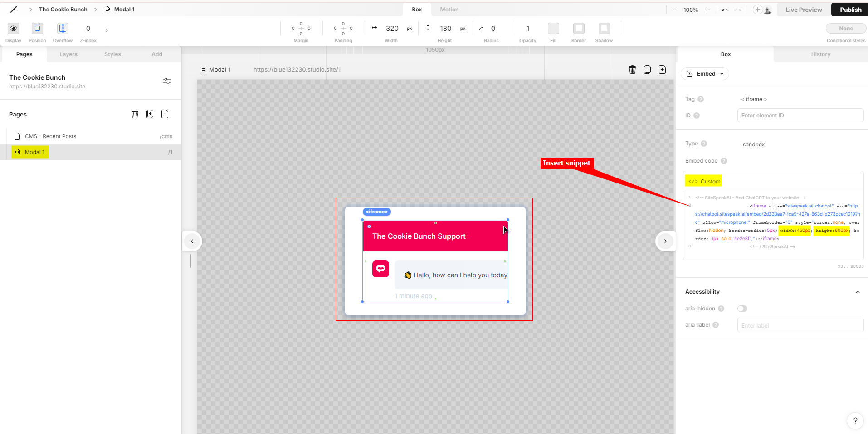
Task: Click the aria-label help icon
Action: [x=716, y=325]
